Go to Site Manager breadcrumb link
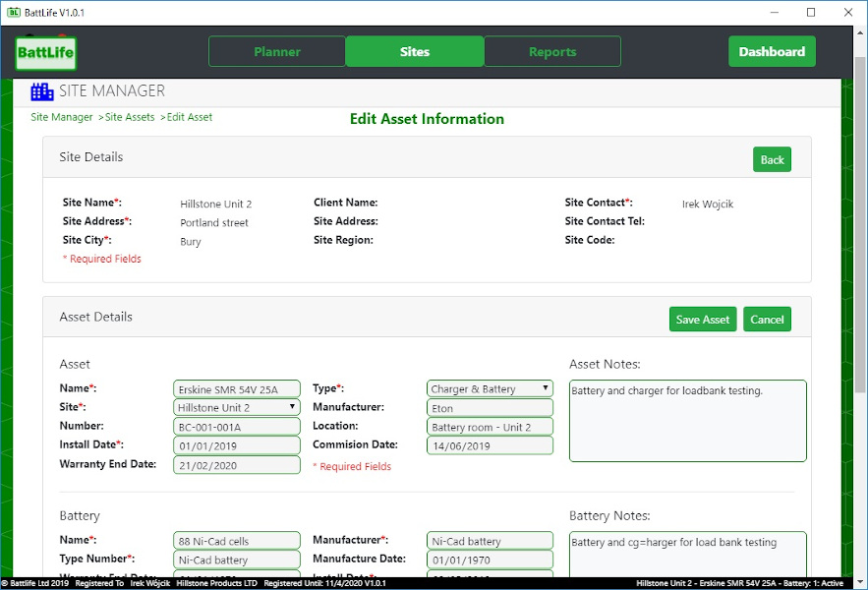Viewport: 868px width, 590px height. pyautogui.click(x=62, y=117)
